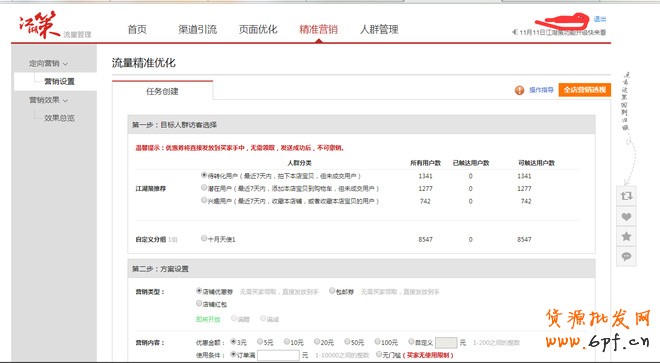This screenshot has width=660, height=363.
Task: Click the 11月11日 announcement link
Action: click(x=562, y=32)
